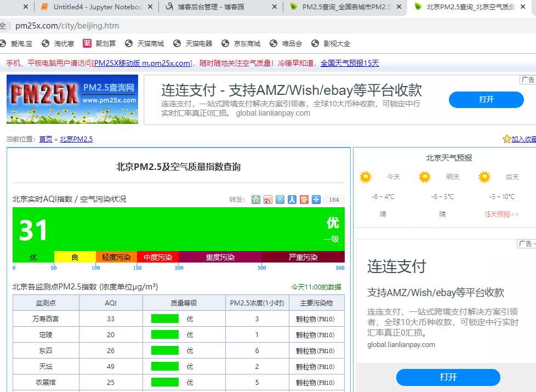Click 今天11:00的数据 timestamp

(316, 287)
